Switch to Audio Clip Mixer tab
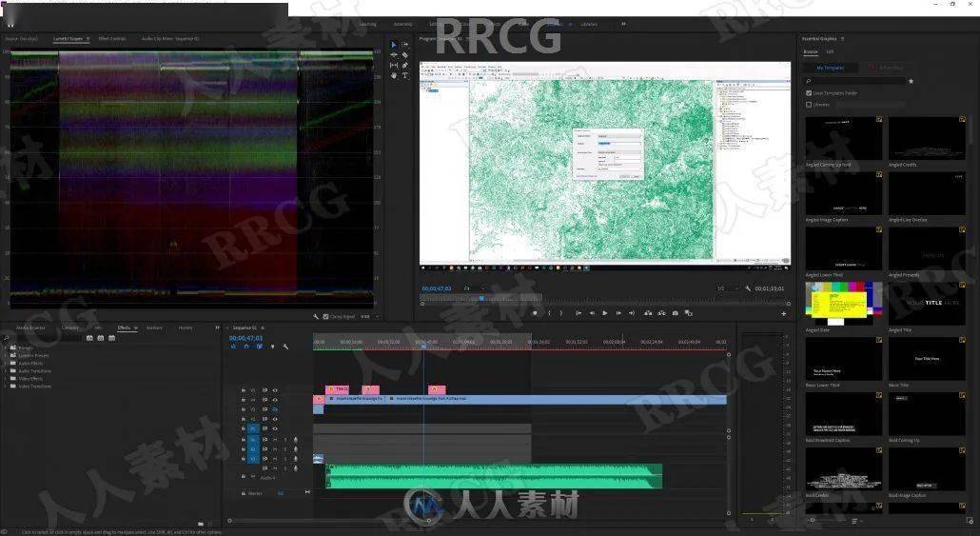The width and height of the screenshot is (980, 536). (x=170, y=39)
